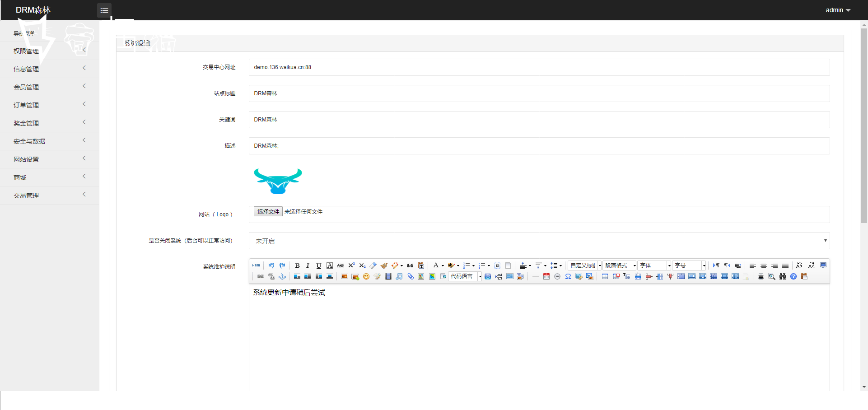Open the scrawl paint palette tool
Image resolution: width=868 pixels, height=410 pixels.
coord(377,276)
